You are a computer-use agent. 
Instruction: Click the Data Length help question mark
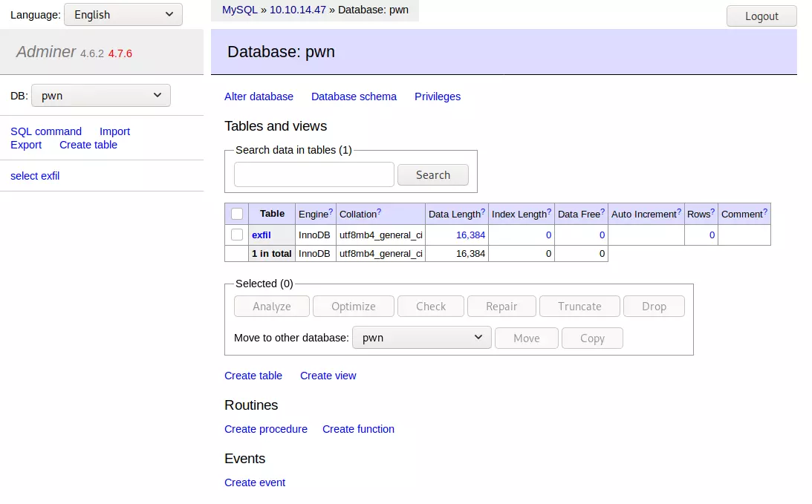tap(483, 212)
